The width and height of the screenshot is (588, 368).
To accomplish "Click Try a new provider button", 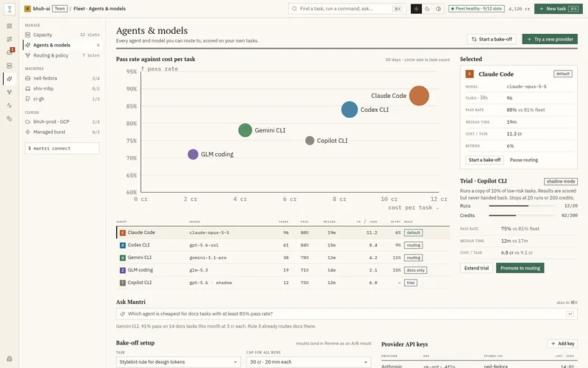I will coord(550,39).
